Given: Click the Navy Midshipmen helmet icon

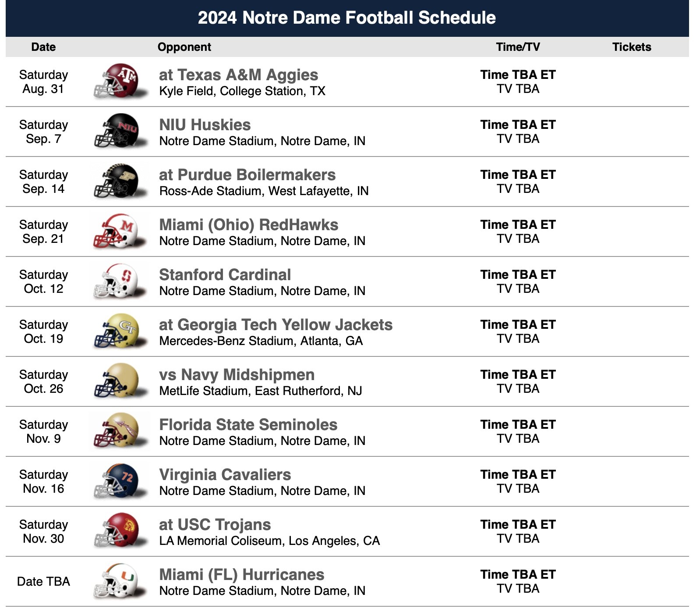Looking at the screenshot, I should coord(118,381).
